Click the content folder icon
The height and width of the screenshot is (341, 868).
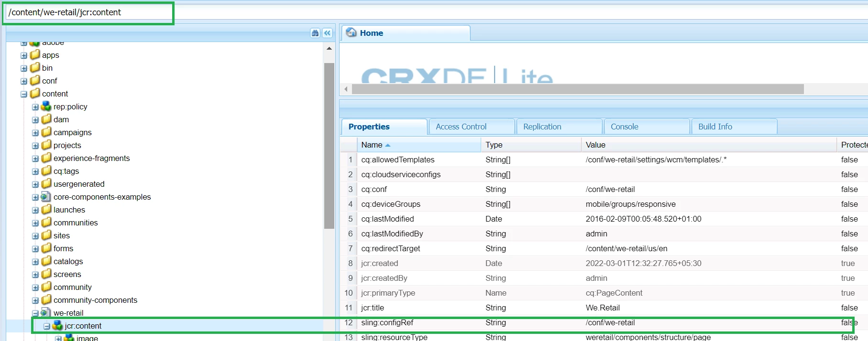coord(35,93)
